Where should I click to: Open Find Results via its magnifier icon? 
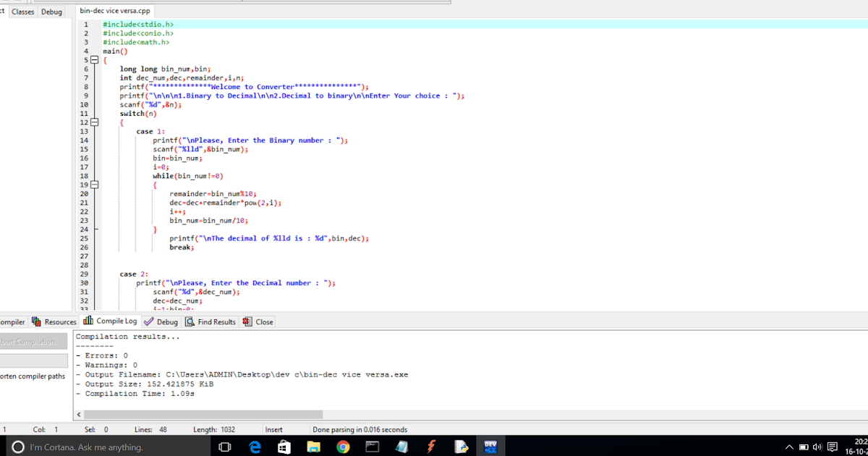click(x=190, y=321)
